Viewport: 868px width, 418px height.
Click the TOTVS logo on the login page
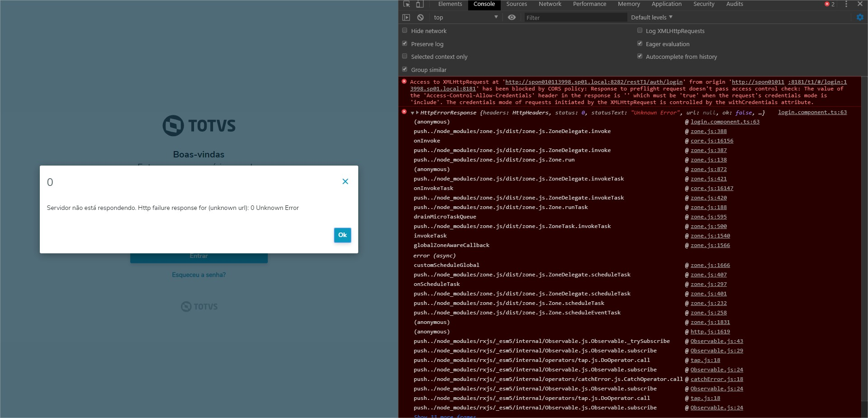pyautogui.click(x=199, y=125)
